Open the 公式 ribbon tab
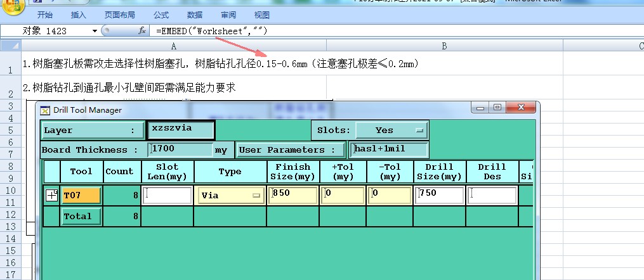644x280 pixels. click(161, 15)
